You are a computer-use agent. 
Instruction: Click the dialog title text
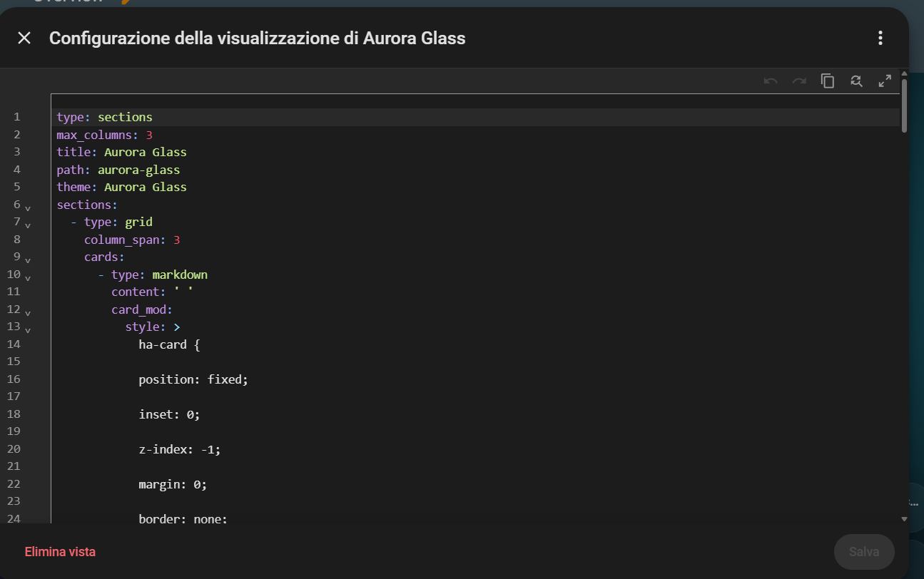(x=258, y=39)
